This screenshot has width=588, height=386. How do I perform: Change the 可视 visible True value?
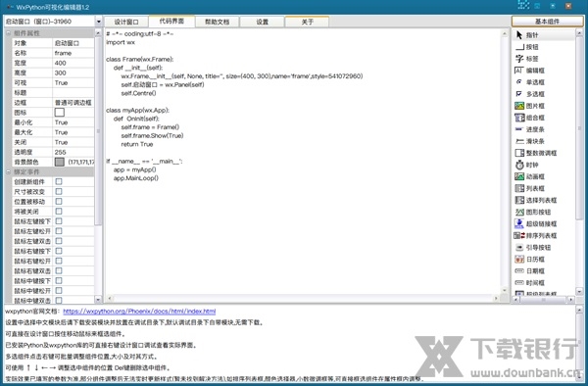click(73, 83)
